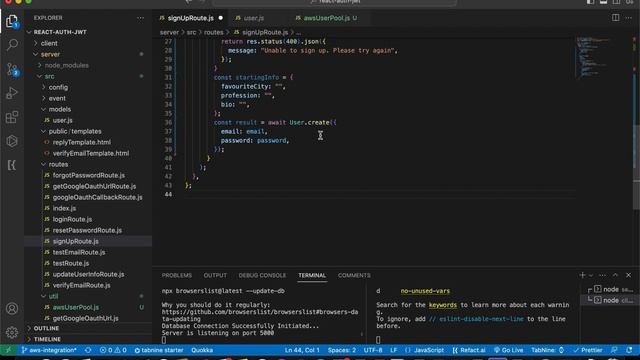This screenshot has height=360, width=640.
Task: Open forgotPasswordRoute.js file
Action: (89, 175)
